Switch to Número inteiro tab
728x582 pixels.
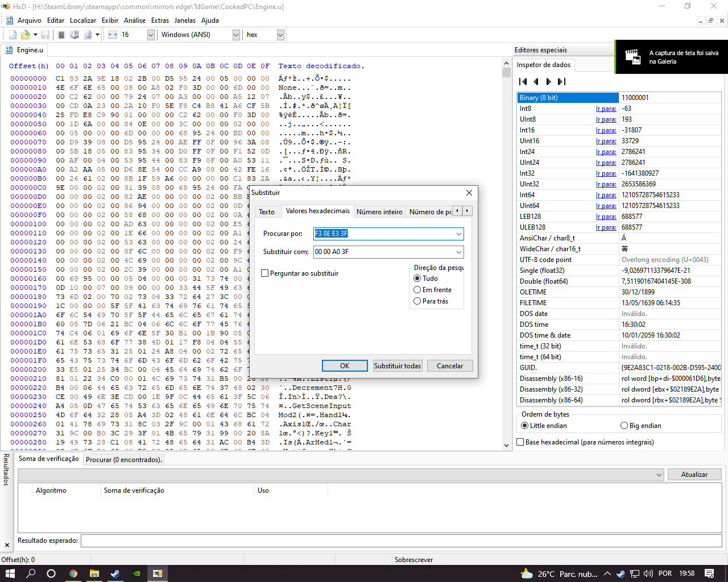click(379, 212)
